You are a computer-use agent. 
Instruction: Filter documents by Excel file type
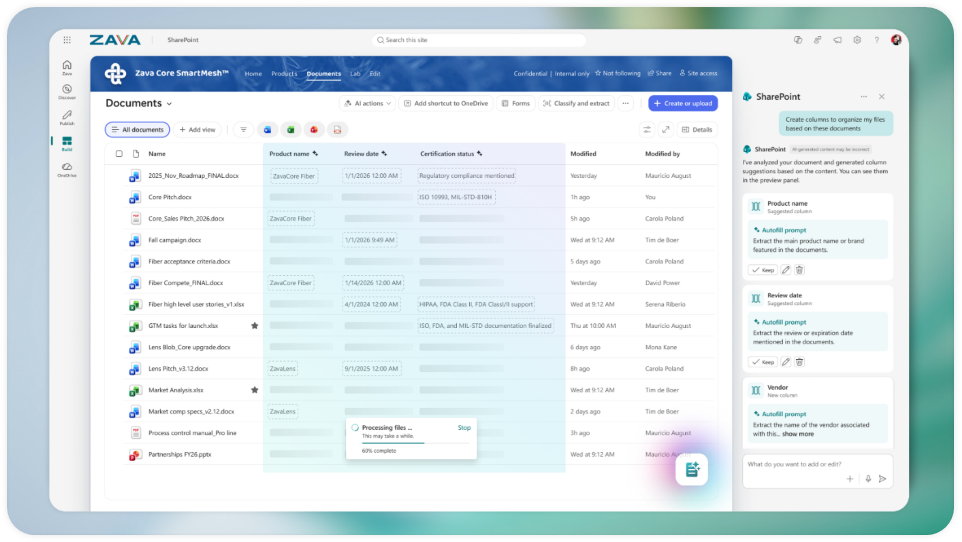(x=291, y=130)
